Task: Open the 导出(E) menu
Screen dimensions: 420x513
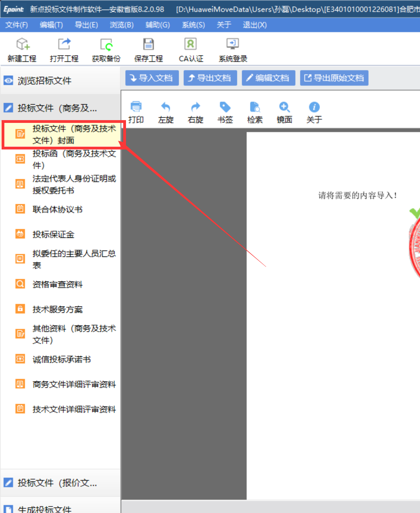Action: (x=86, y=25)
